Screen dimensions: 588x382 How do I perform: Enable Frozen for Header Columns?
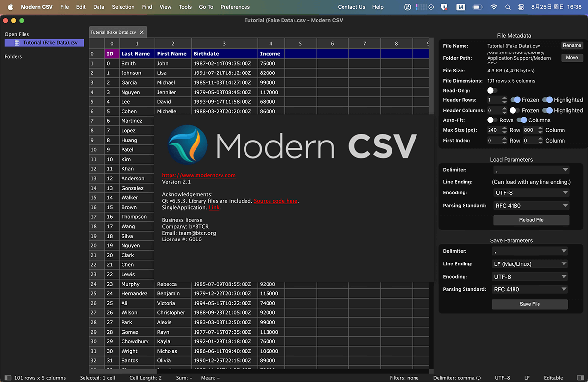(514, 110)
